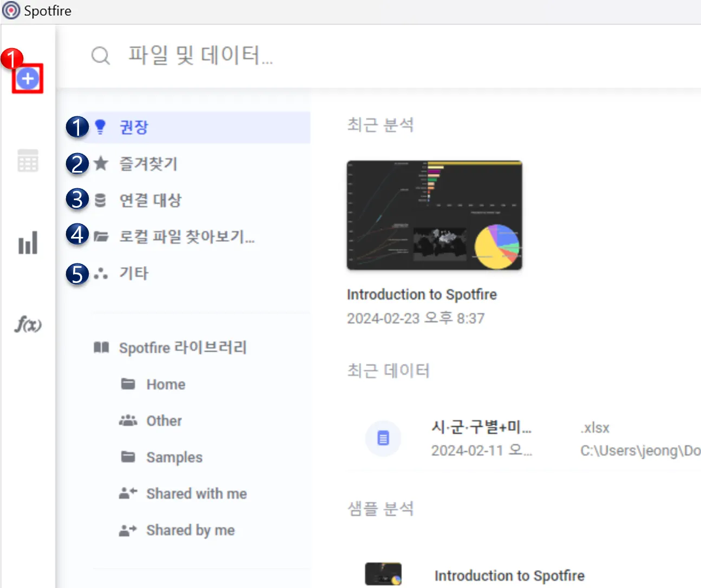Click the three dots icon beside 기타
This screenshot has width=701, height=588.
101,273
